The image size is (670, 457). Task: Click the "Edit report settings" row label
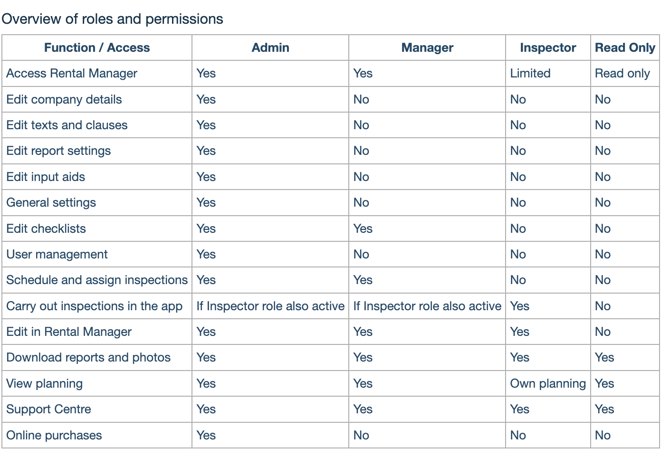pyautogui.click(x=58, y=151)
